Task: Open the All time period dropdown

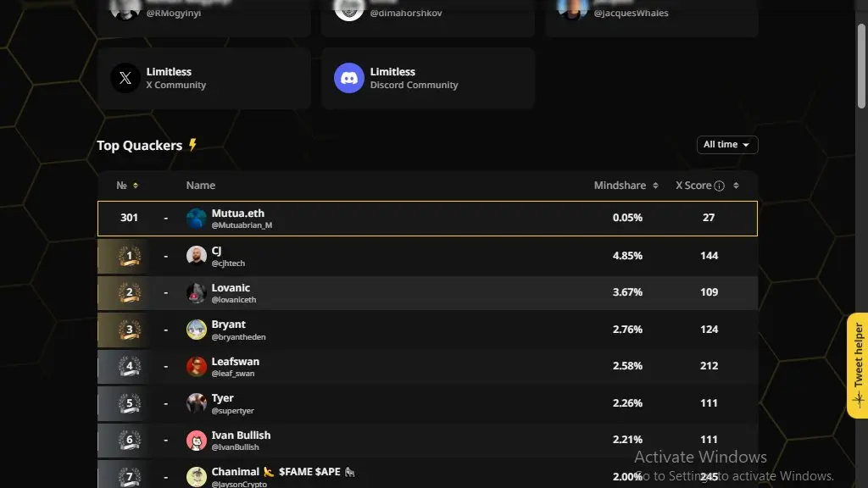Action: (x=726, y=144)
